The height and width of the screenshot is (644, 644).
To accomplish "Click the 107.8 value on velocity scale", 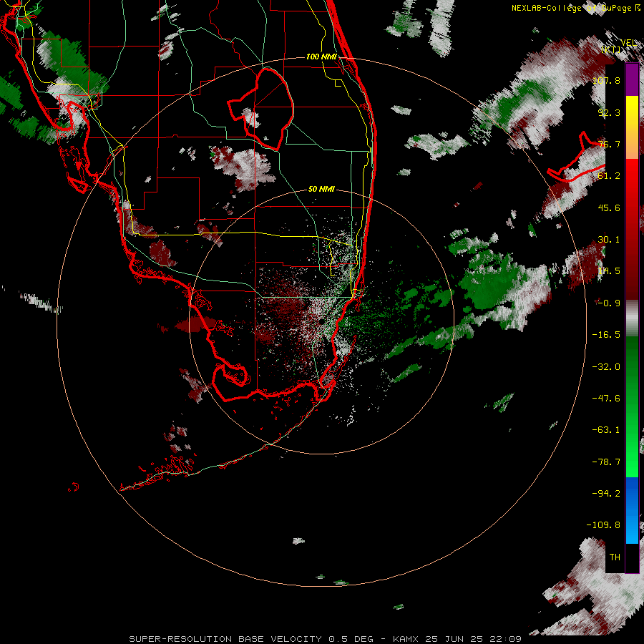I will click(606, 80).
